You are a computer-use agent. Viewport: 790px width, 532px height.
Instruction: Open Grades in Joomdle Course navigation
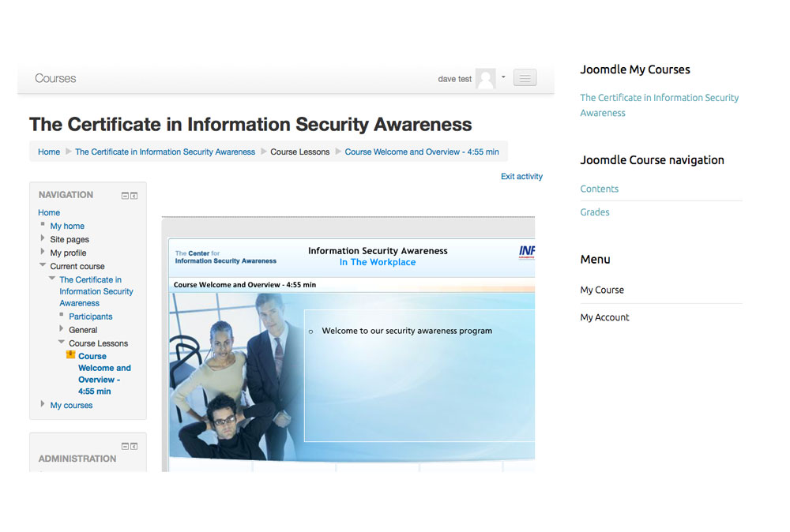click(x=595, y=212)
